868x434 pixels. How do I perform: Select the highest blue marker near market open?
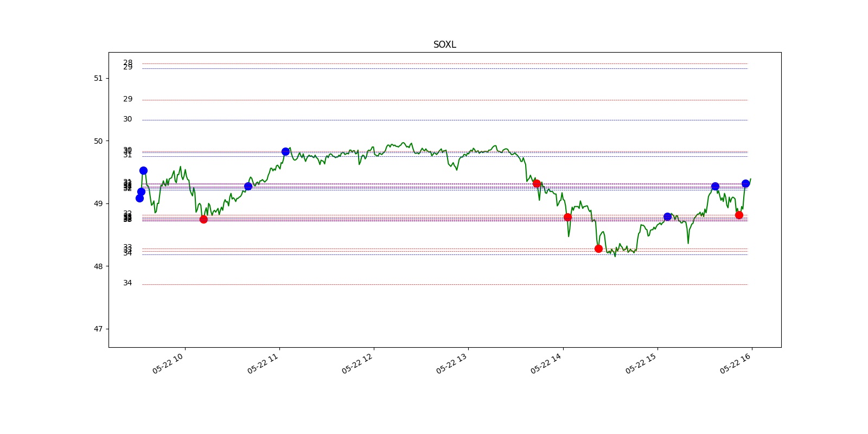(x=143, y=170)
